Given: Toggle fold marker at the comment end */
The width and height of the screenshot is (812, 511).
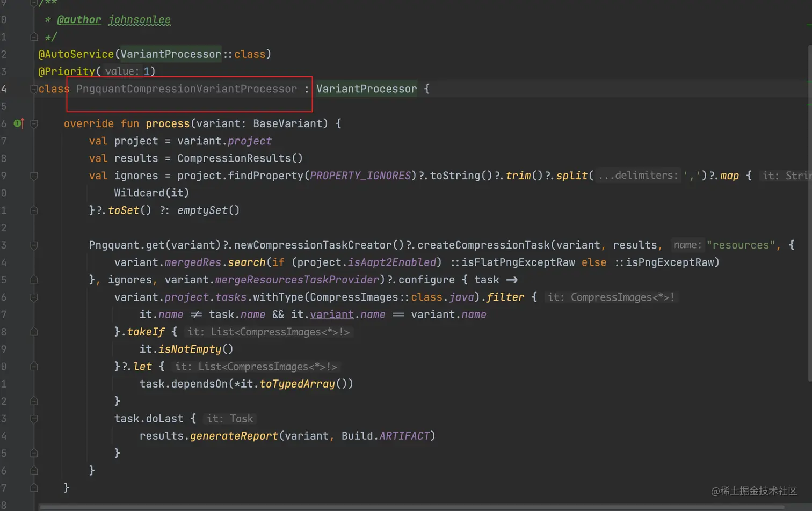Looking at the screenshot, I should (34, 37).
